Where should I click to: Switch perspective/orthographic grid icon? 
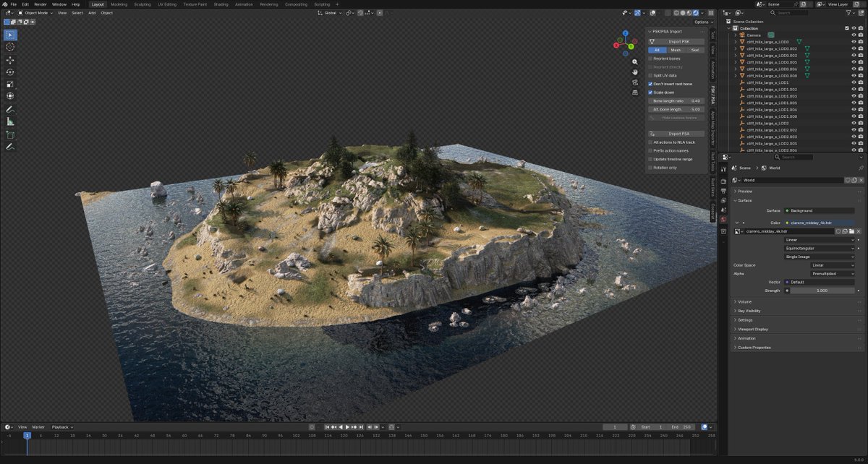coord(635,93)
